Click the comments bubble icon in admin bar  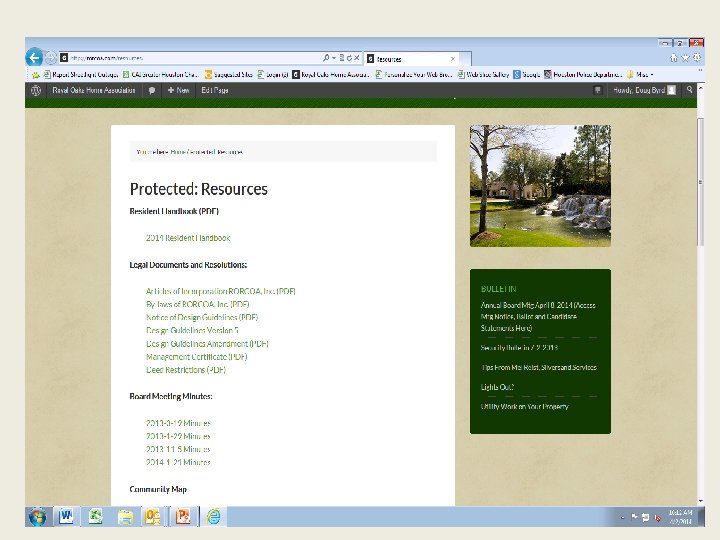click(x=152, y=90)
